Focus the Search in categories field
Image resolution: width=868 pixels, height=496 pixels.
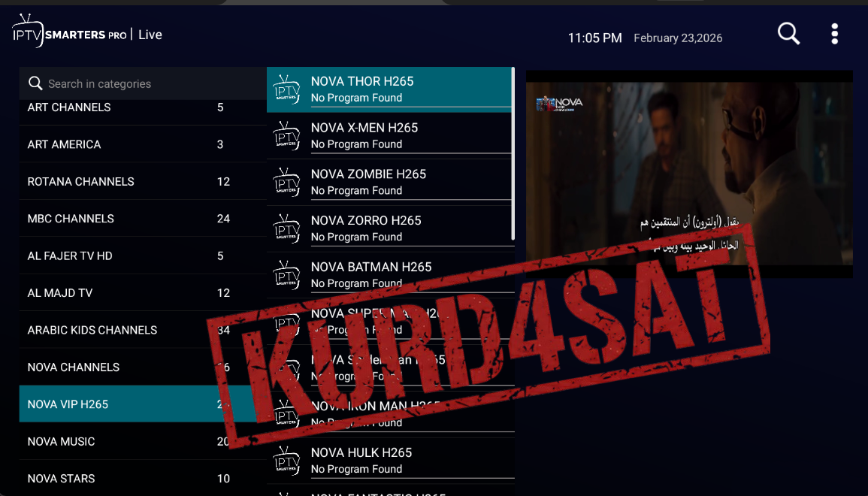click(143, 83)
